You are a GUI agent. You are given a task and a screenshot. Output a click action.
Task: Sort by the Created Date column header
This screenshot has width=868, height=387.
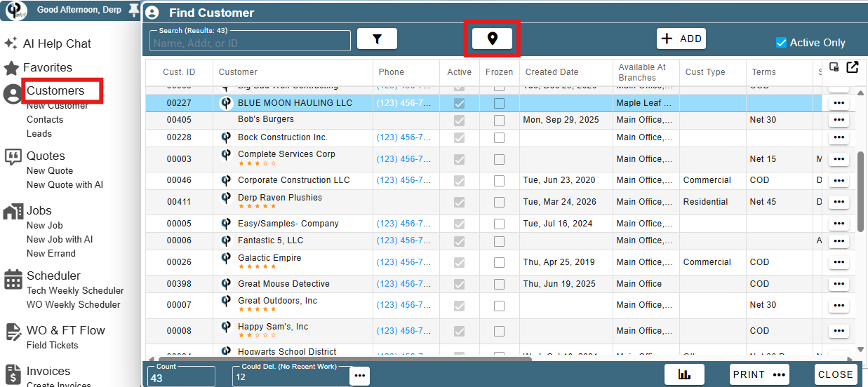(x=552, y=72)
